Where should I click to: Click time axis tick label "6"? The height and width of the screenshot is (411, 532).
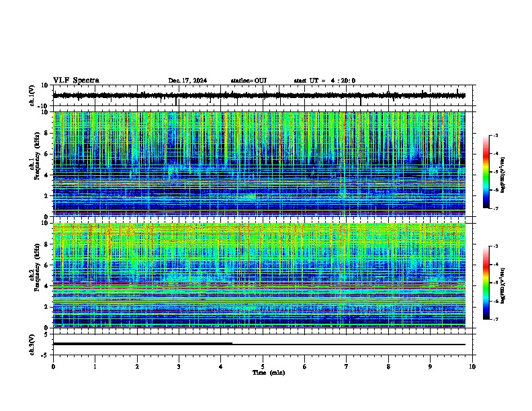[x=305, y=367]
